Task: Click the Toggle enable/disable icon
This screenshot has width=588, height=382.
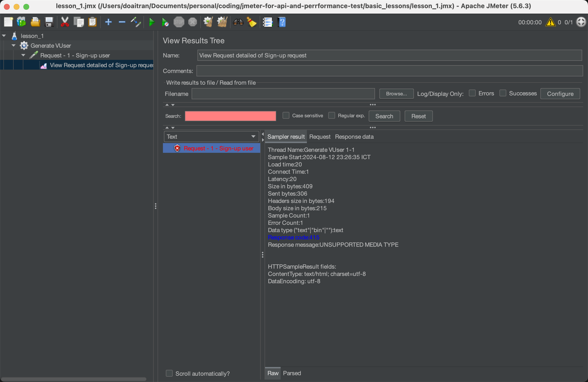Action: (136, 22)
